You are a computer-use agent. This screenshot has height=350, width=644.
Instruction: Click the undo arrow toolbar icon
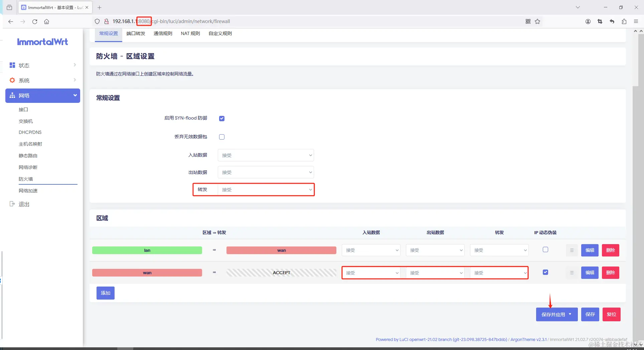click(x=612, y=21)
